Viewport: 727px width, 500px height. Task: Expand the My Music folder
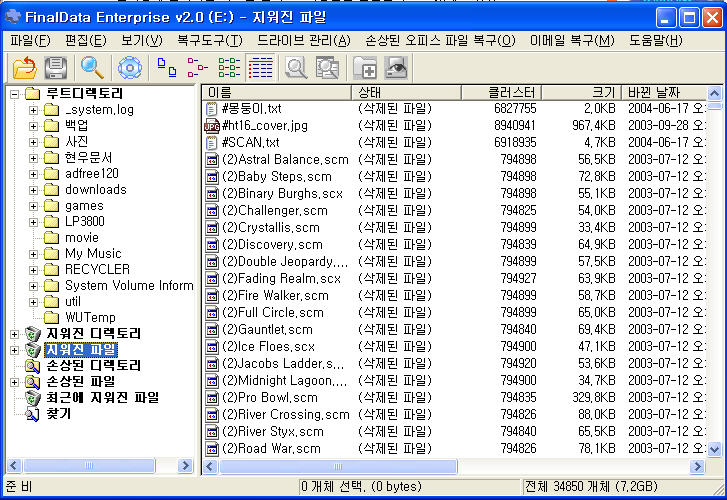coord(33,254)
